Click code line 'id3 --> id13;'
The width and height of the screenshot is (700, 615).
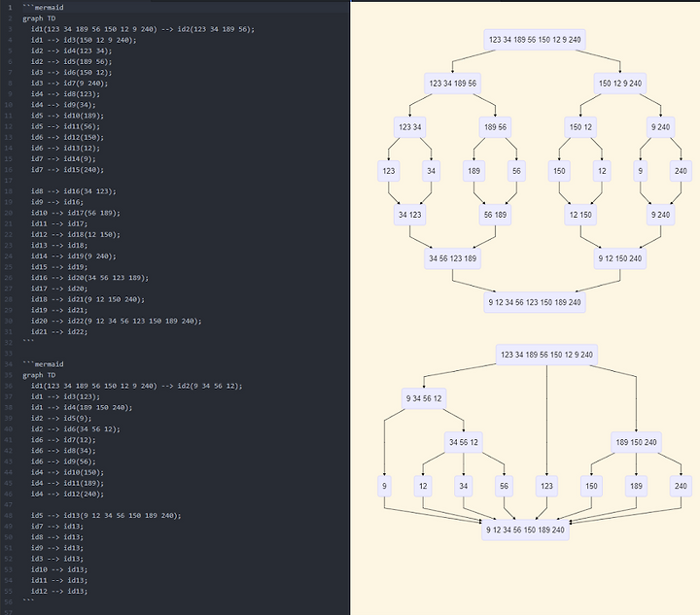tap(57, 559)
